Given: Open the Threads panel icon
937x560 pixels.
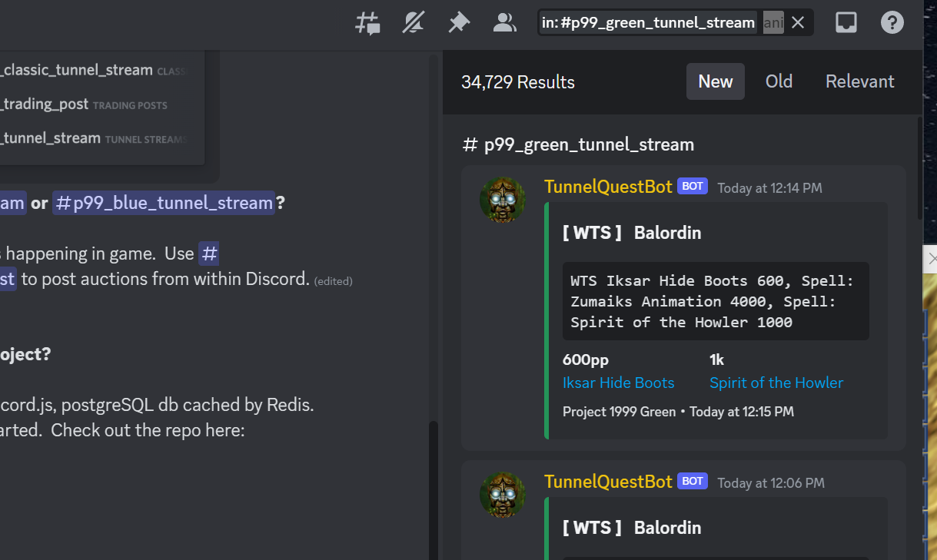Looking at the screenshot, I should (x=367, y=22).
